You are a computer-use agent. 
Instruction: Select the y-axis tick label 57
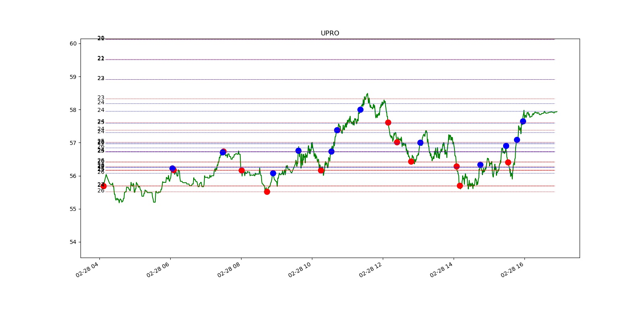click(x=73, y=142)
